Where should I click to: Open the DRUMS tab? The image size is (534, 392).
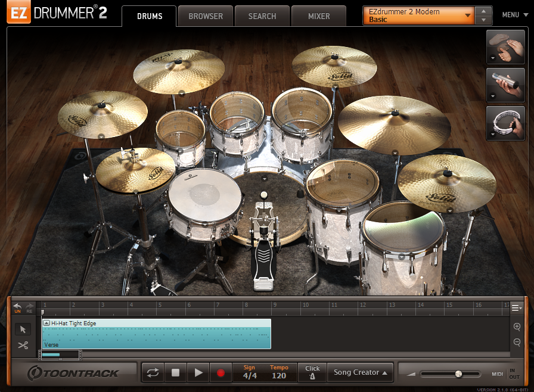pos(149,16)
